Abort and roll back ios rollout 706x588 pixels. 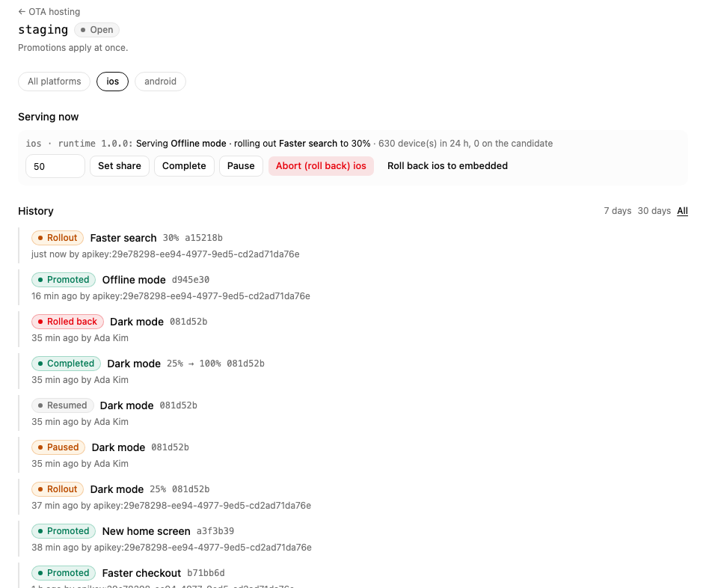coord(321,165)
